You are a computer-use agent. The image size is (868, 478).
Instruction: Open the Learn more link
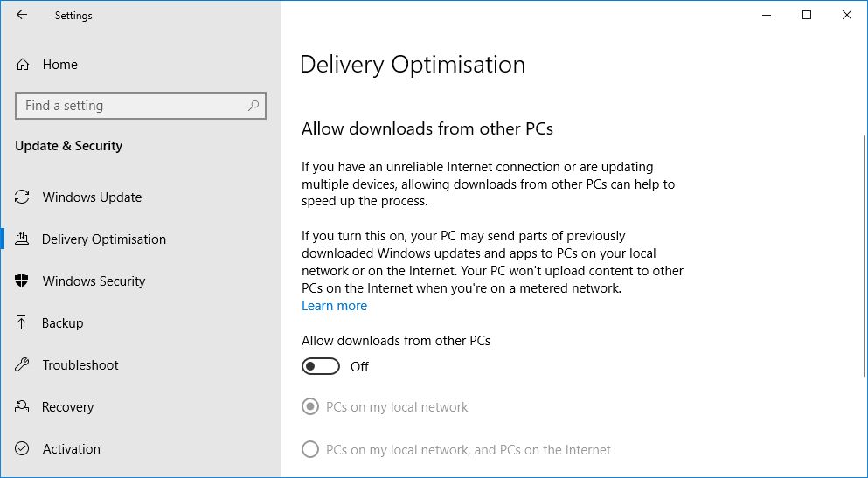[x=334, y=306]
